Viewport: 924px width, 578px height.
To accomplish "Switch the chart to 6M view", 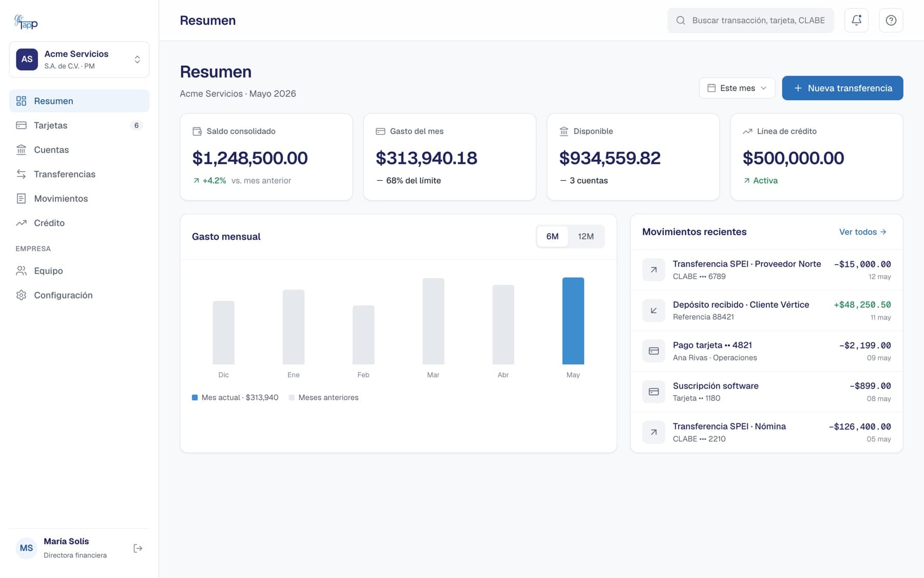I will [x=552, y=236].
